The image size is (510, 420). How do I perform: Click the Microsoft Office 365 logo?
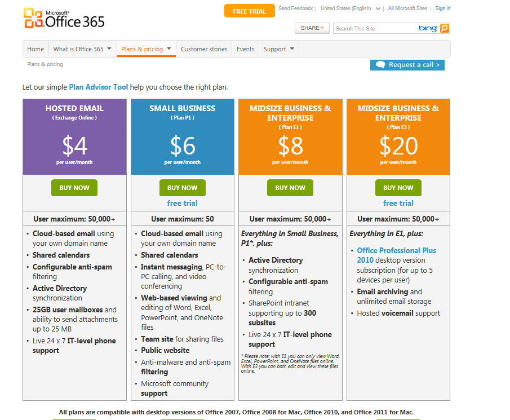coord(64,18)
